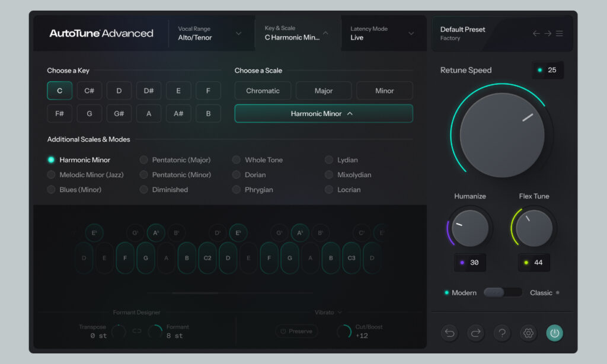Click the Retune Speed value 25 field
The height and width of the screenshot is (364, 607).
[x=547, y=70]
